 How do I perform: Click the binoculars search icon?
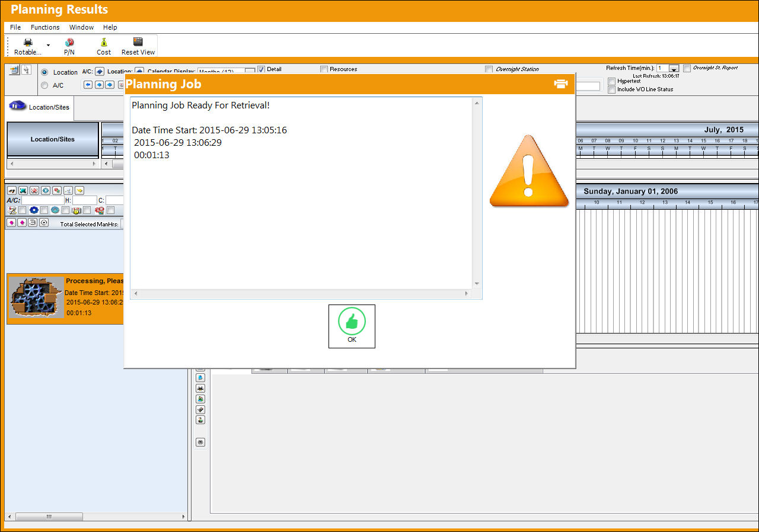12,190
